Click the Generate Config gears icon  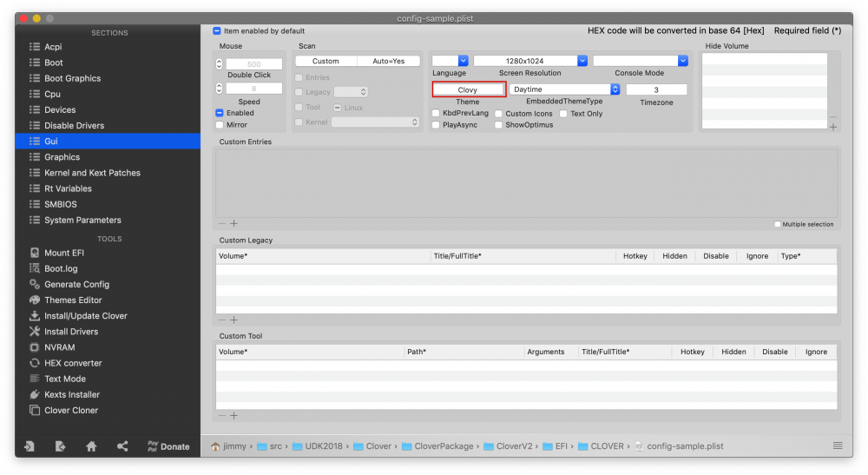pyautogui.click(x=35, y=284)
